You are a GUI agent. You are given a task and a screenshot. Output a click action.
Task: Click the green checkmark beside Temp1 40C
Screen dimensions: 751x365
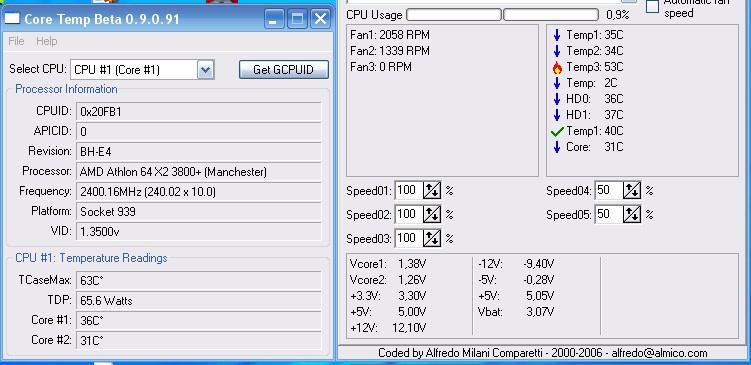(x=557, y=131)
